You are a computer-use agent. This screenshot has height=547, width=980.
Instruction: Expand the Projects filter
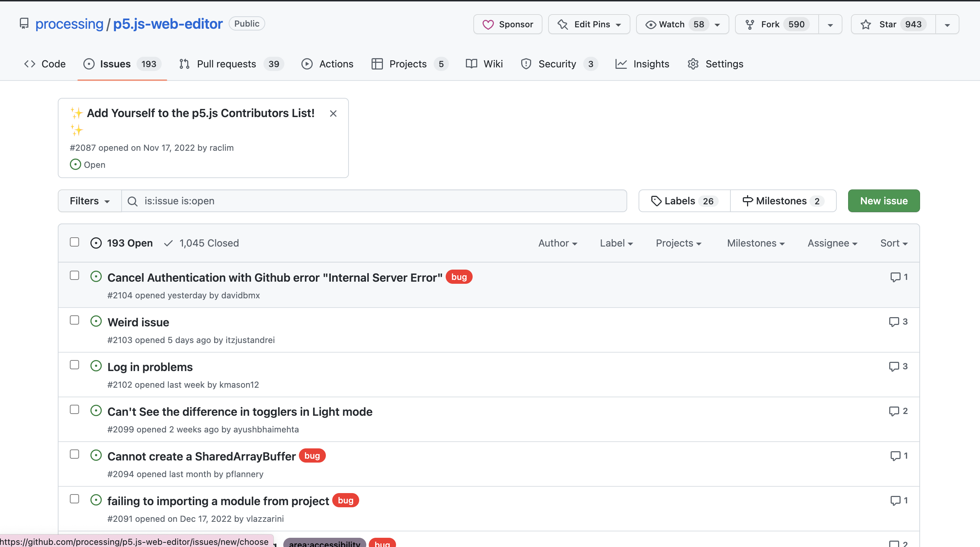click(x=678, y=243)
